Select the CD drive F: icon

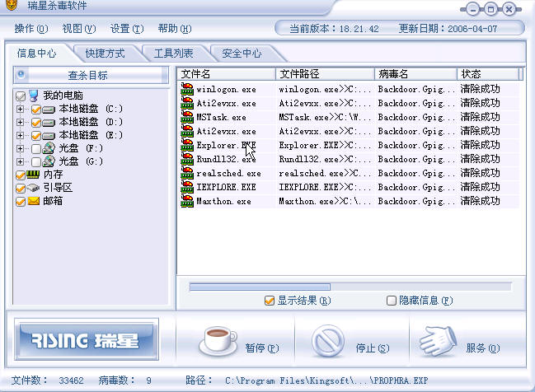[x=49, y=148]
